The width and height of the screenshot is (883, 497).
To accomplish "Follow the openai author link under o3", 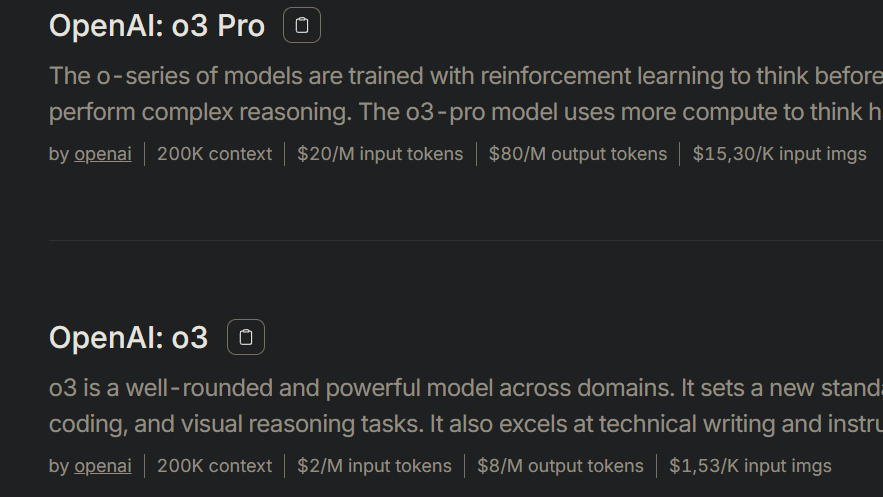I will tap(103, 466).
